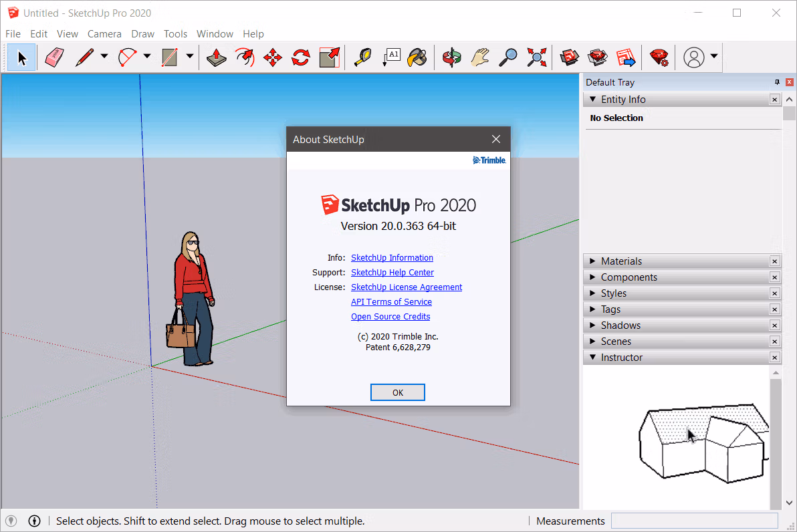Open the View menu
This screenshot has height=532, width=797.
click(68, 34)
